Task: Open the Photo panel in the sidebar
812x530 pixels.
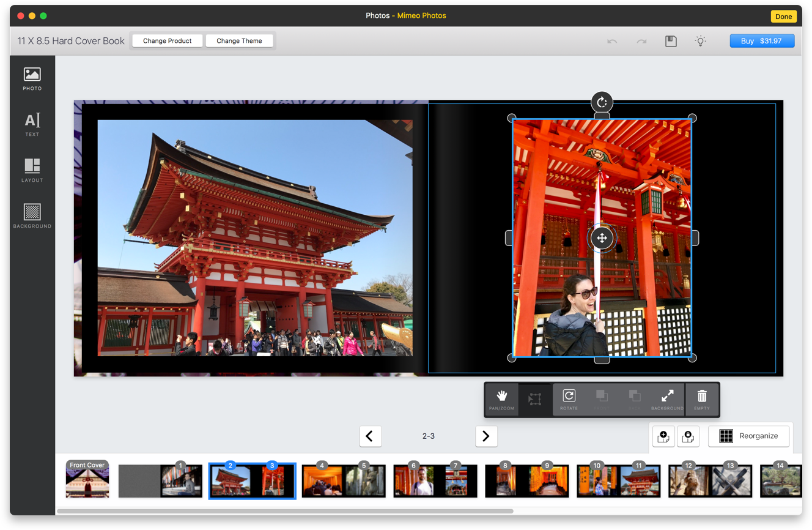Action: point(32,78)
